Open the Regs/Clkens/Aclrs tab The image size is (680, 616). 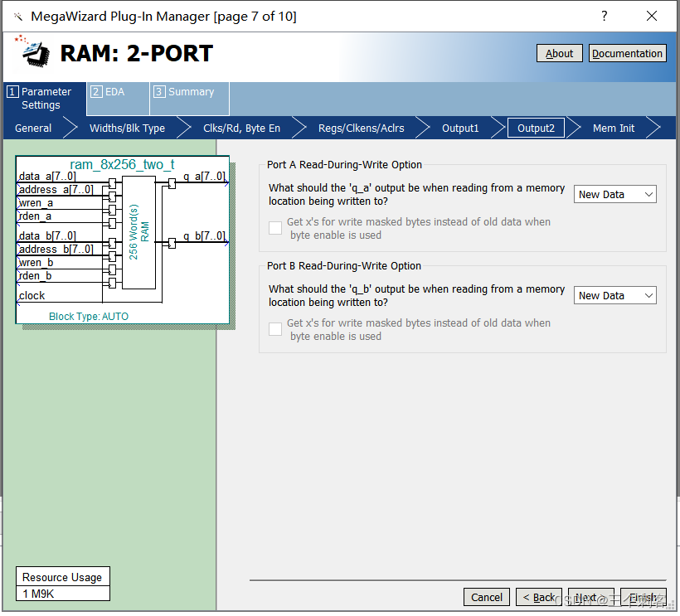tap(362, 128)
